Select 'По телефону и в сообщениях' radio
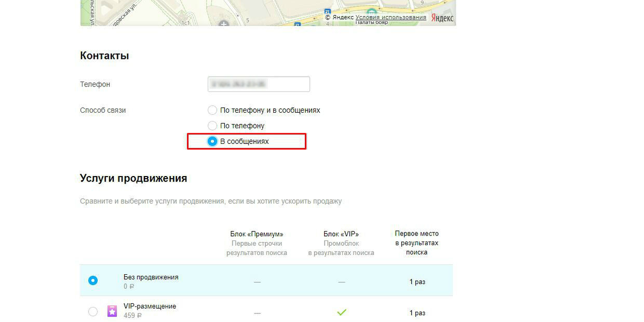 (212, 110)
